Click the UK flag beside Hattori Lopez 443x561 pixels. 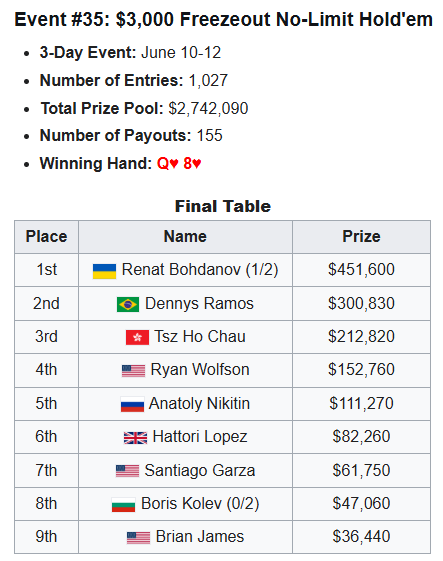coord(135,438)
